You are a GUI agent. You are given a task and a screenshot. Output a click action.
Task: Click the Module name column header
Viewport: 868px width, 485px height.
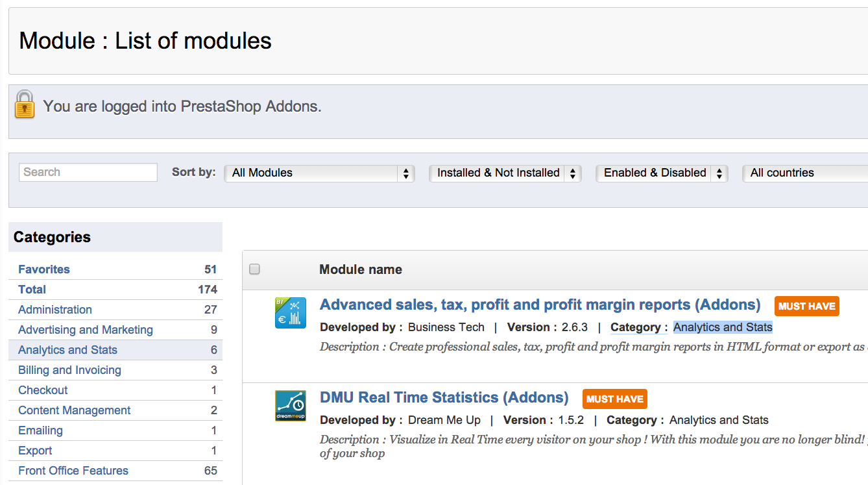[361, 269]
